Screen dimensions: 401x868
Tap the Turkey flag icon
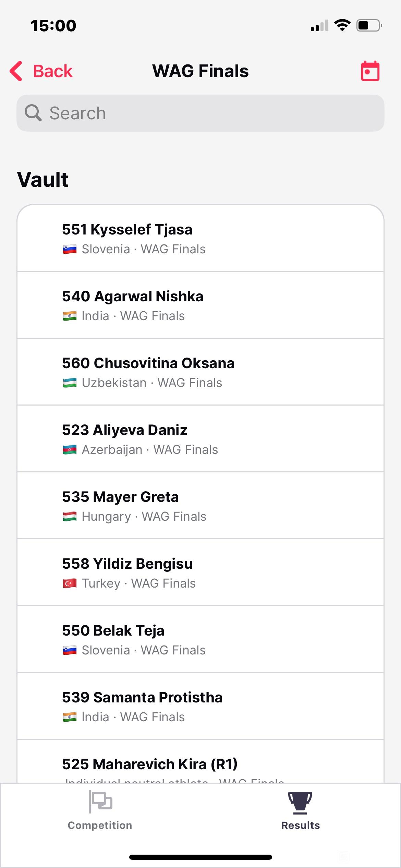click(70, 583)
